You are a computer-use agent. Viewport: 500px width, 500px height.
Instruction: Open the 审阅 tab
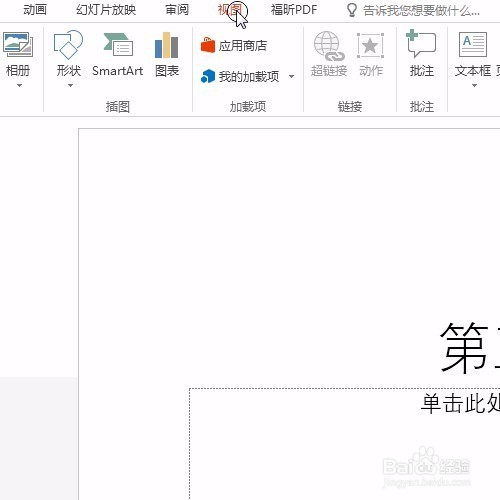177,10
